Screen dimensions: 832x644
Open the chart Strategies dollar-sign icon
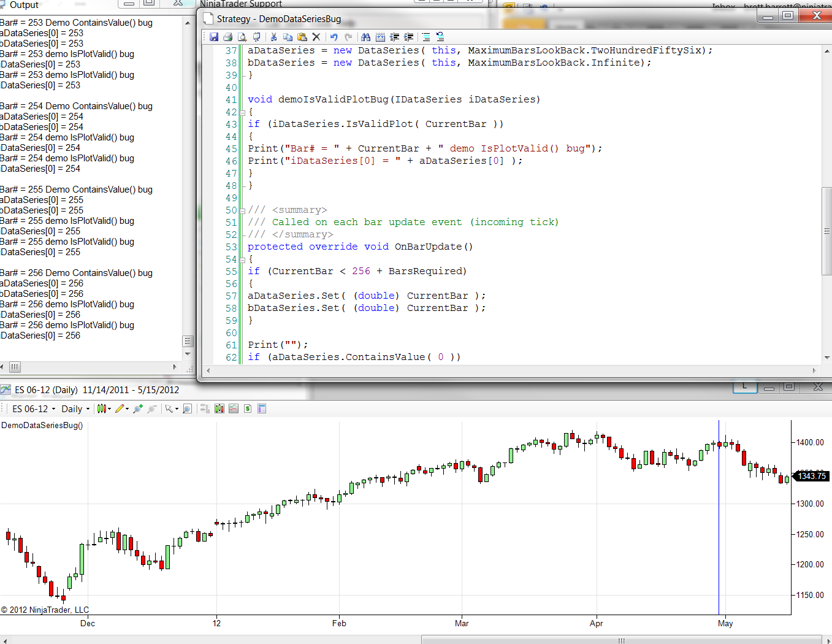point(248,409)
